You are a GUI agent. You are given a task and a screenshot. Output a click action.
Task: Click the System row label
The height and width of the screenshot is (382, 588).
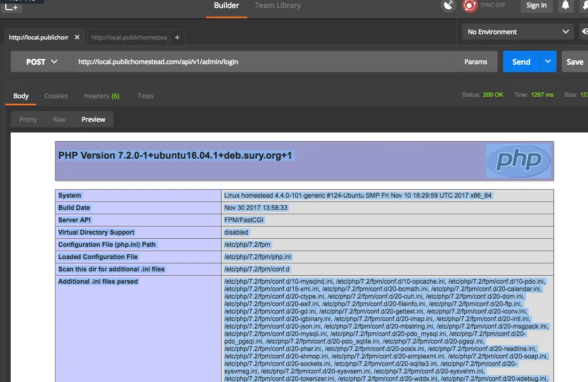point(69,195)
